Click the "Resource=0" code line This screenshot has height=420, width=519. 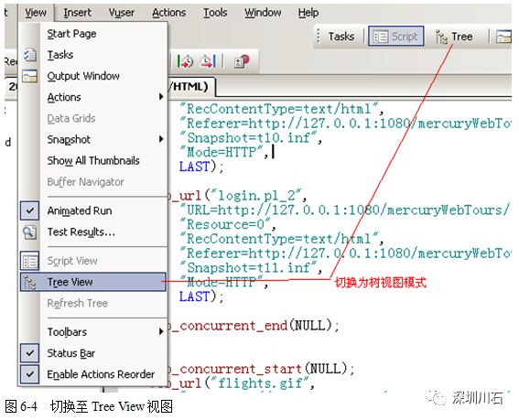(x=228, y=224)
